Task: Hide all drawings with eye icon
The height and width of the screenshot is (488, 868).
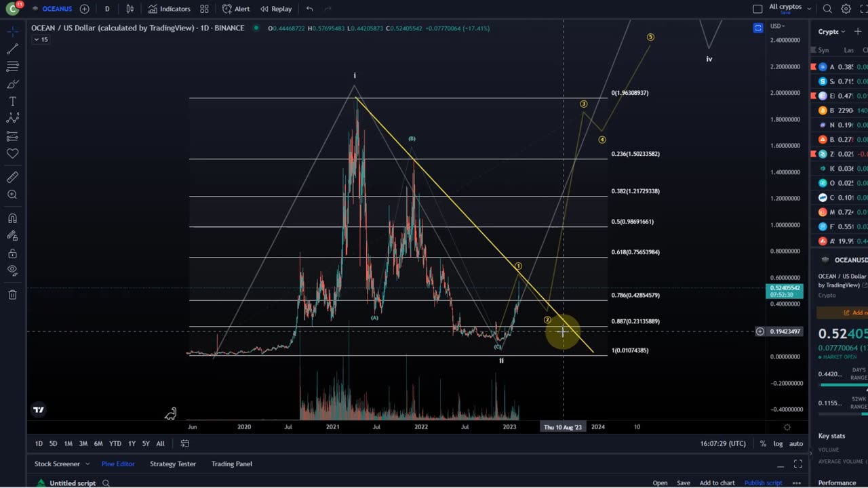Action: pyautogui.click(x=12, y=270)
